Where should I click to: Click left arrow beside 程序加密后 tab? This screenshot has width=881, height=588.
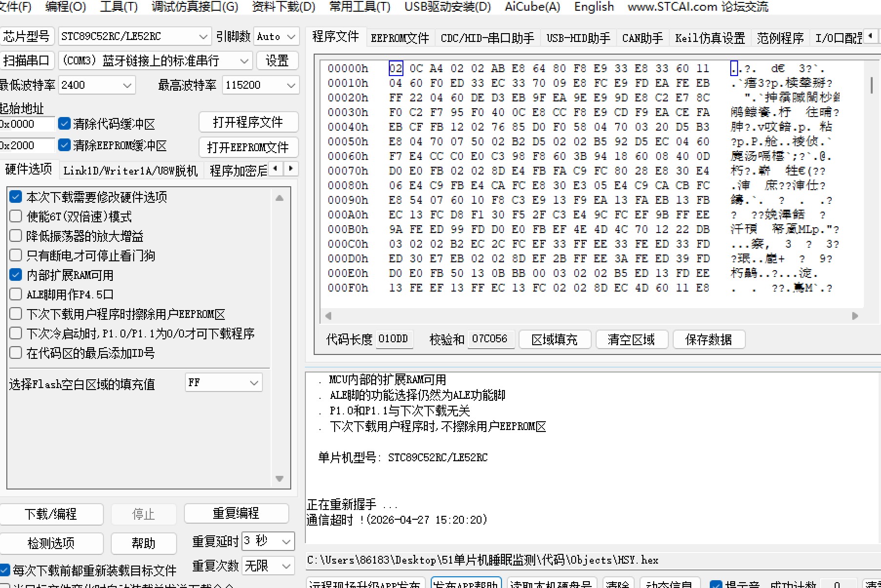(276, 169)
